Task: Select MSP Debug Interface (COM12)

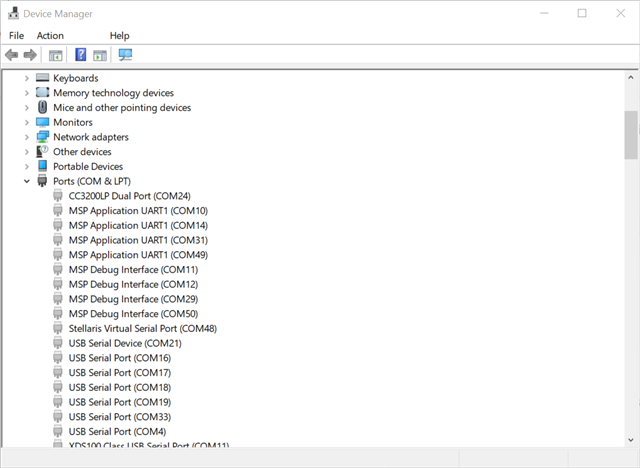Action: point(133,284)
